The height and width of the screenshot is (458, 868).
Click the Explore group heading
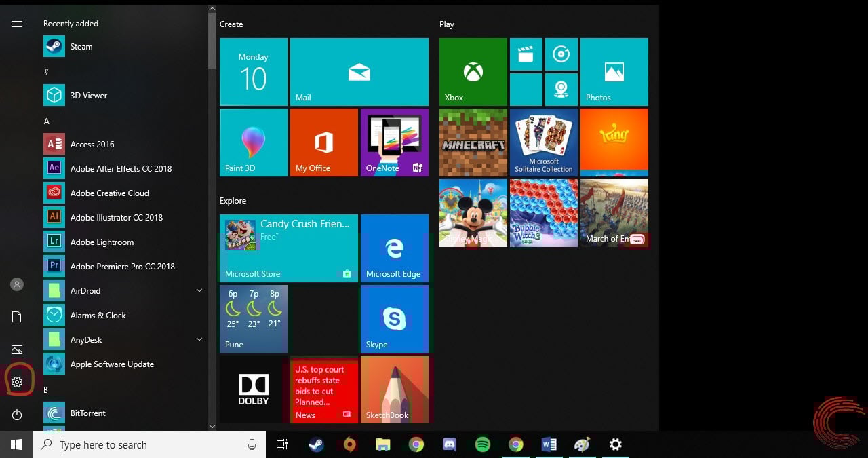pos(233,201)
